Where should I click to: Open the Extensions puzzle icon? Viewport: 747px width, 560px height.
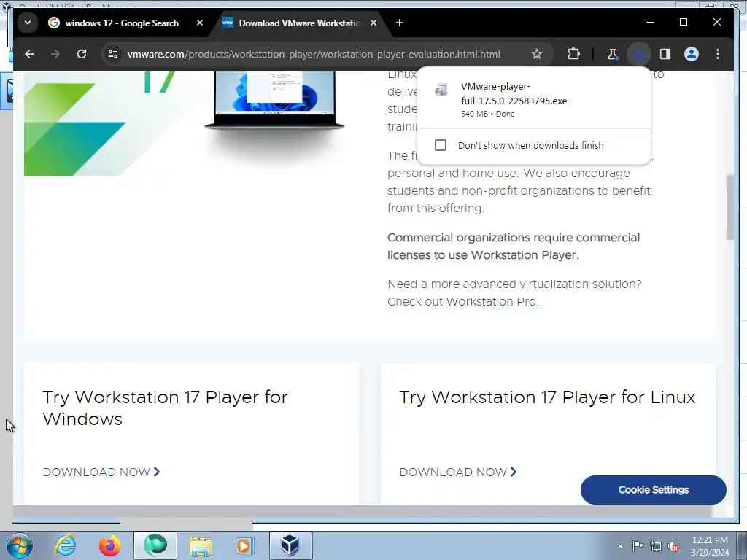tap(574, 54)
